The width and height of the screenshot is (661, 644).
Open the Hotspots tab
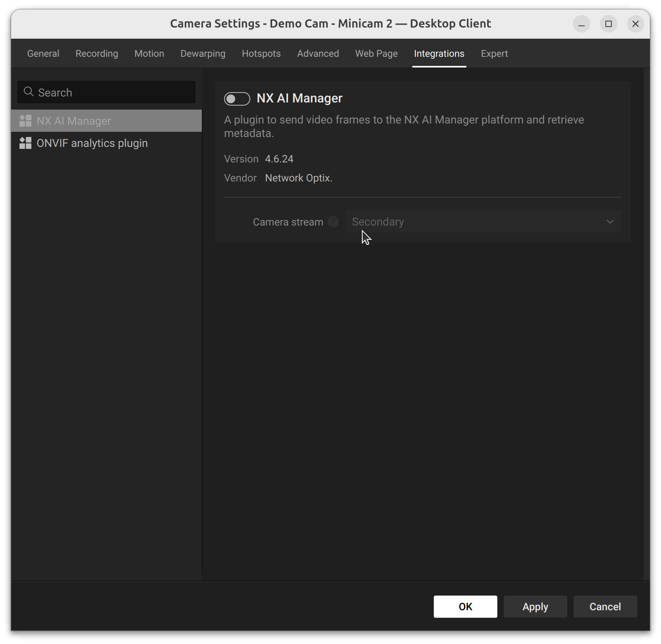tap(261, 54)
